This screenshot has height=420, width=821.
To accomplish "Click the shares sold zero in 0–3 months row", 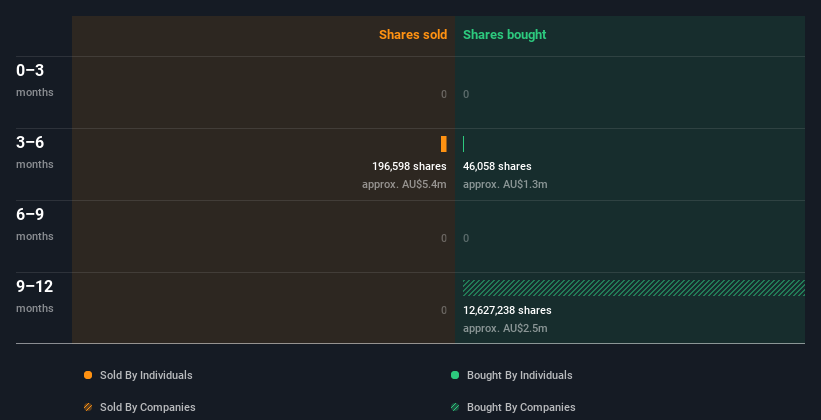I will (444, 94).
